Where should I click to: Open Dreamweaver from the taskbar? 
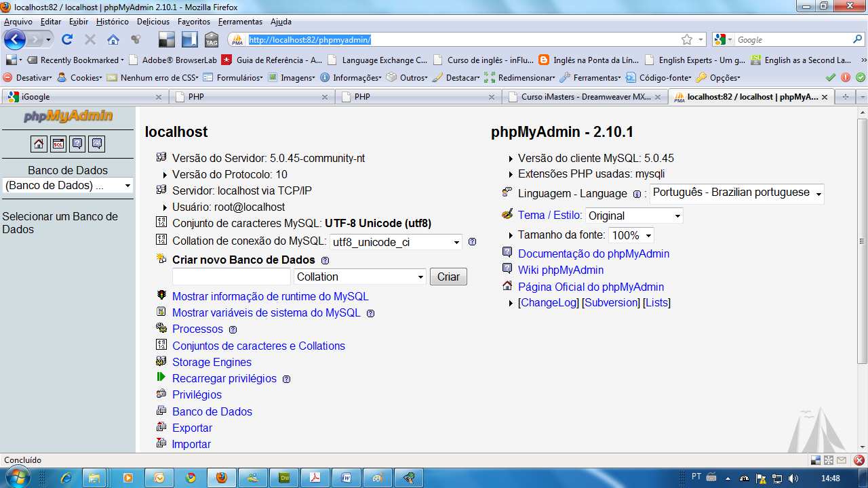[283, 478]
